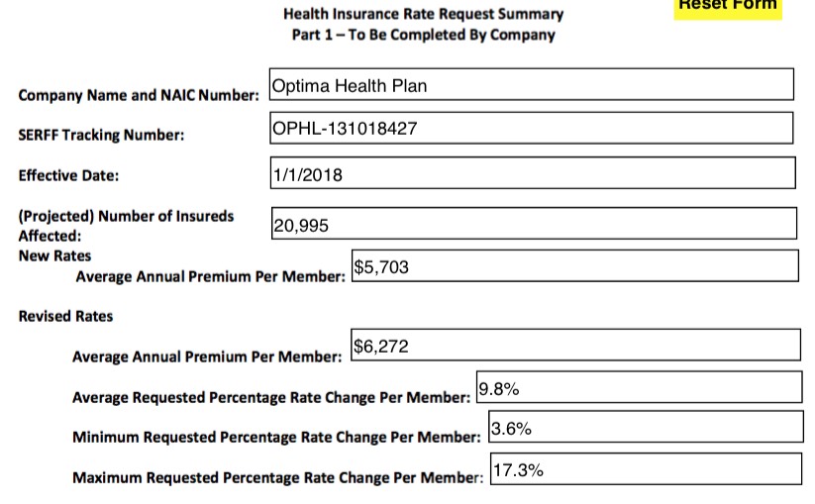Viewport: 815px width, 504px height.
Task: Click the Minimum Requested Percentage Rate Change label
Action: click(x=276, y=437)
